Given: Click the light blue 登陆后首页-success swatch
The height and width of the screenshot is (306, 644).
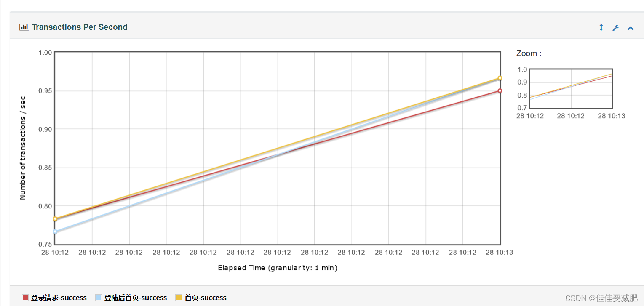Looking at the screenshot, I should click(x=99, y=298).
